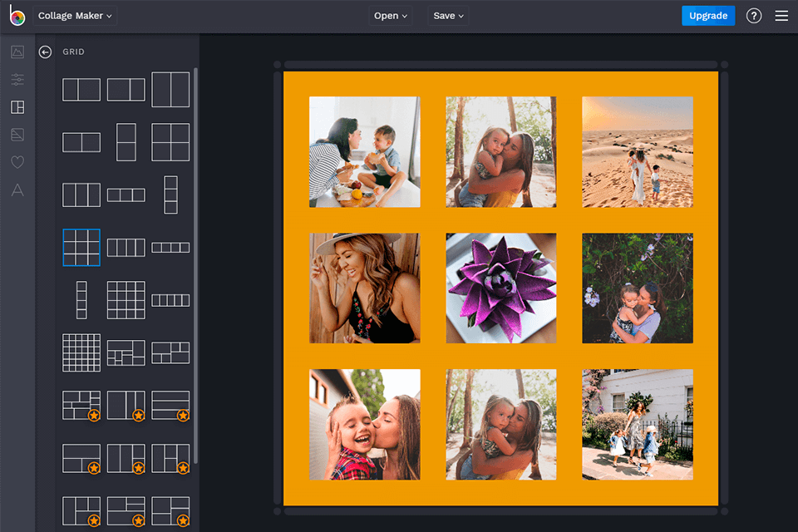Go back using the Grid panel arrow

point(45,52)
